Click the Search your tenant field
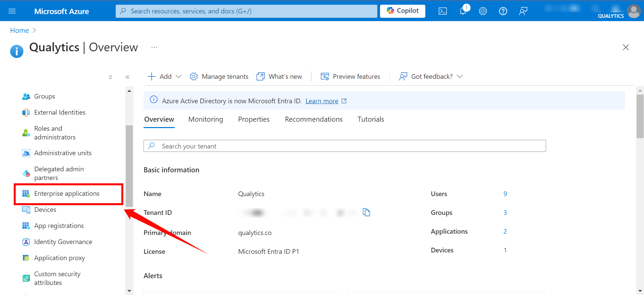Viewport: 644px width, 295px height. (345, 146)
